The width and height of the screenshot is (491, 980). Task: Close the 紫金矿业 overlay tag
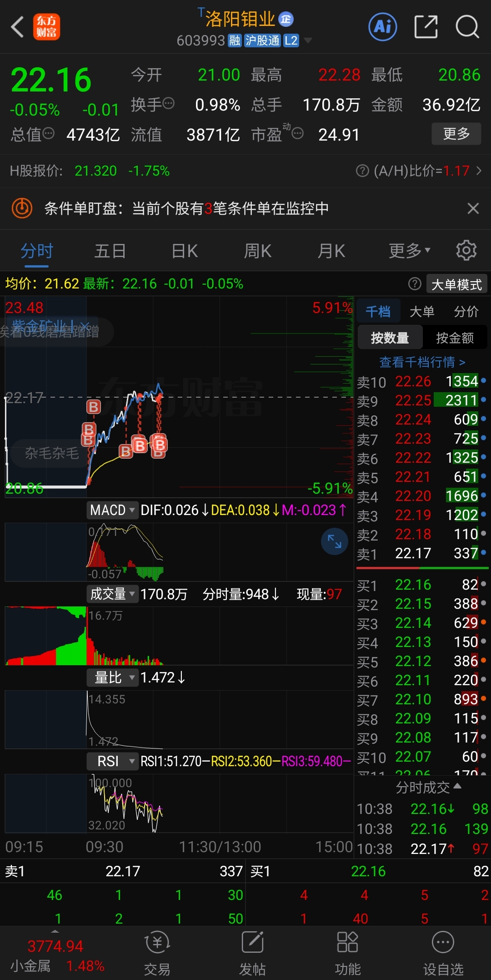(85, 326)
